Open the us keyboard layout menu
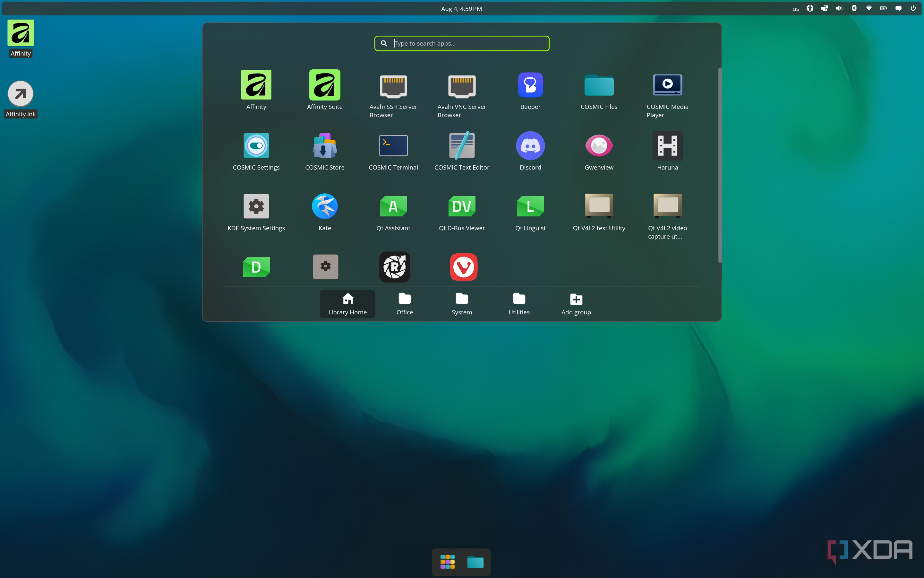924x578 pixels. click(x=795, y=8)
